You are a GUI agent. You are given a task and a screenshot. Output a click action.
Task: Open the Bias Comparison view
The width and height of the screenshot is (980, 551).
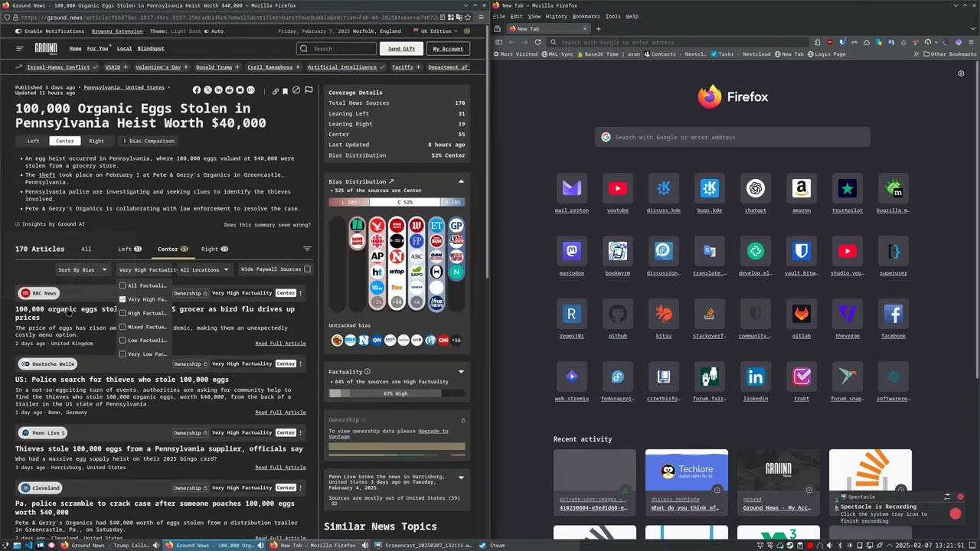(149, 141)
